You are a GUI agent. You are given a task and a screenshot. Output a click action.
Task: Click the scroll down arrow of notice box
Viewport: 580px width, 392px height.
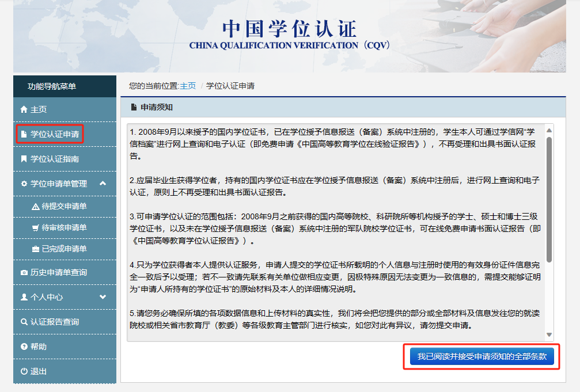tap(549, 334)
